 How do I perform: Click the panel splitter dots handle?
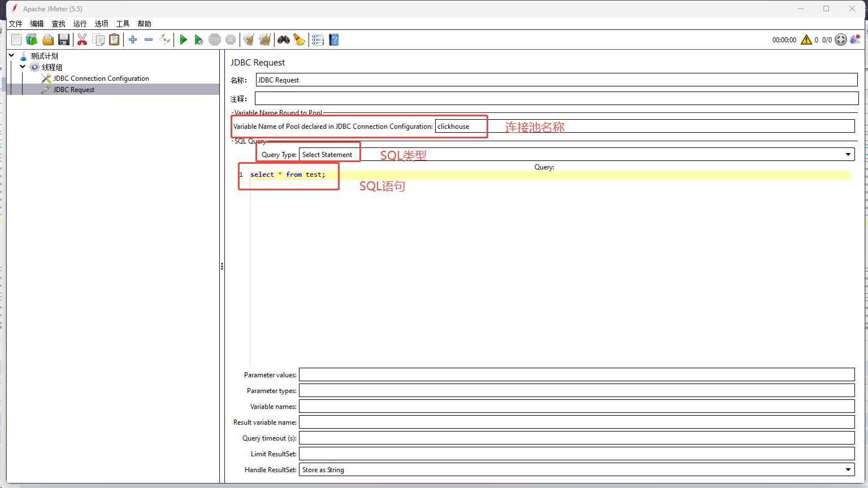click(x=222, y=266)
